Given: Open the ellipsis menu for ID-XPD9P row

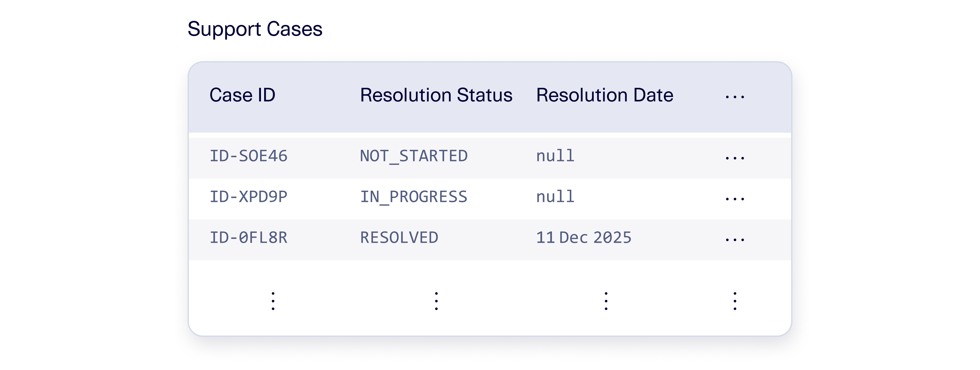Looking at the screenshot, I should (x=734, y=198).
